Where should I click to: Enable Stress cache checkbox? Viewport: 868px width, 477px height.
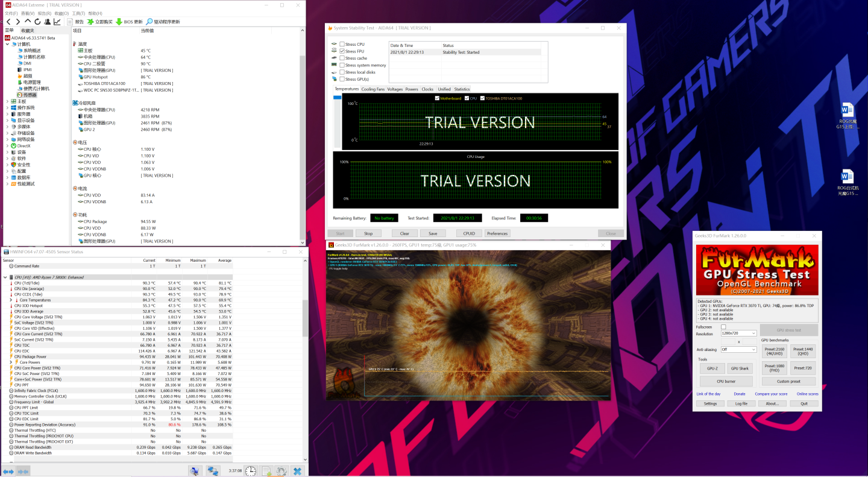click(x=342, y=58)
